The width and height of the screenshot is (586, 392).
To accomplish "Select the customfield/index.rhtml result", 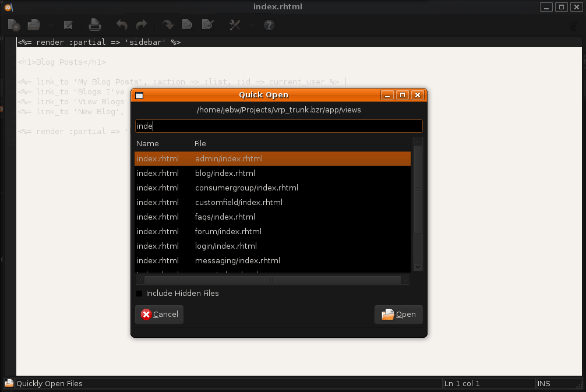I will pyautogui.click(x=273, y=202).
